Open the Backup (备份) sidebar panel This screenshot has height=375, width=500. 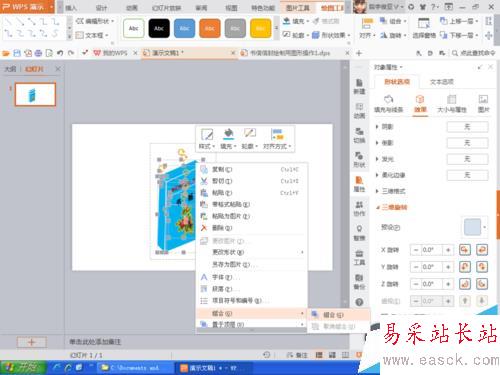[x=359, y=282]
